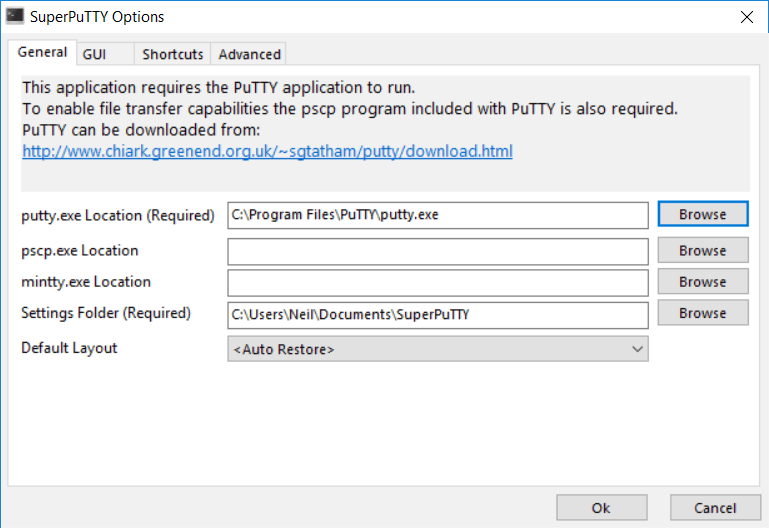Focus the pscp.exe Location field
The image size is (769, 528).
tap(438, 251)
